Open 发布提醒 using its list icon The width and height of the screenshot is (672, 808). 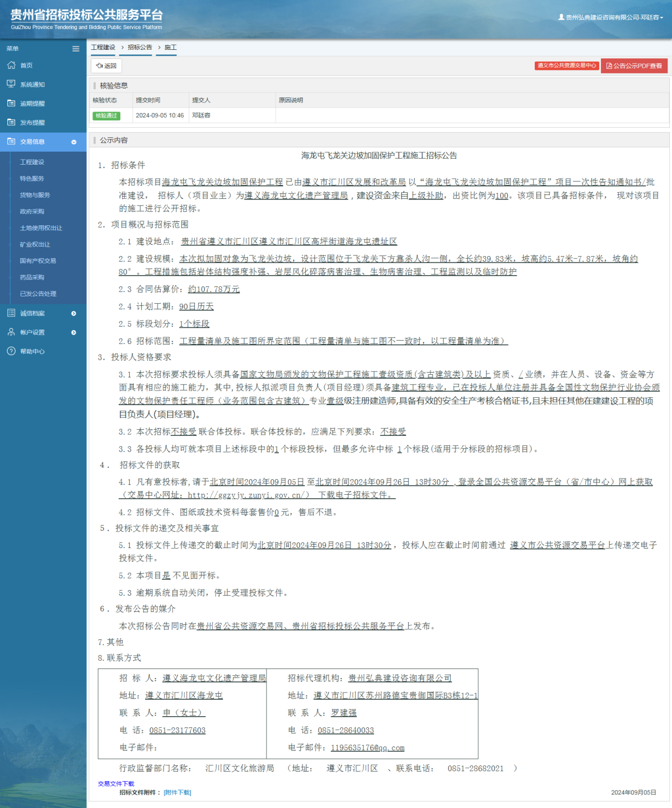[x=11, y=122]
